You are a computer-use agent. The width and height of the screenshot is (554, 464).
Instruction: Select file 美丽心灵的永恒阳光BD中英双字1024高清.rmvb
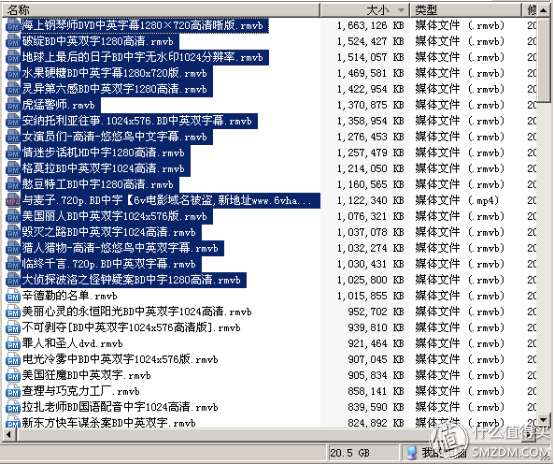[137, 312]
